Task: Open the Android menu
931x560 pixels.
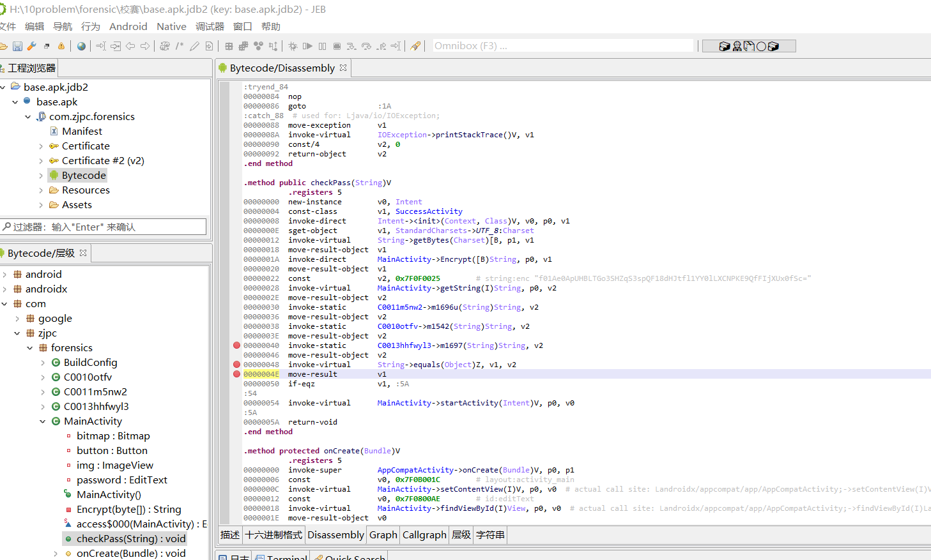Action: tap(128, 26)
